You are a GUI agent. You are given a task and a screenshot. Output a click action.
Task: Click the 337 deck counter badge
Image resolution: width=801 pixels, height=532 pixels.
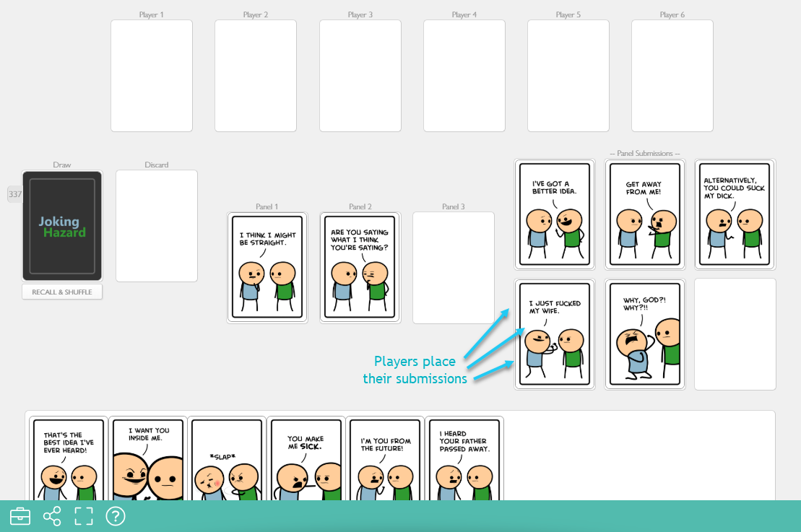(15, 194)
